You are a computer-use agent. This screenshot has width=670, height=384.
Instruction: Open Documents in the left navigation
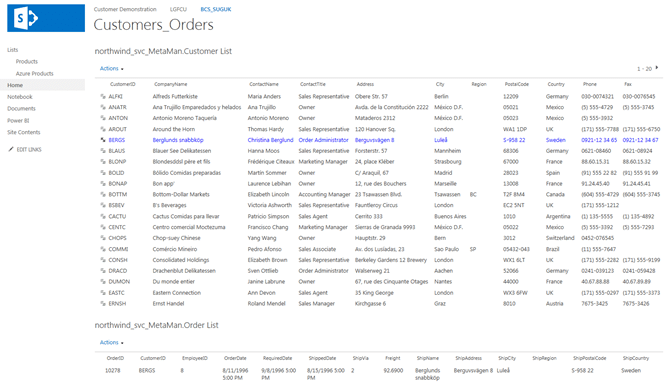pyautogui.click(x=21, y=108)
